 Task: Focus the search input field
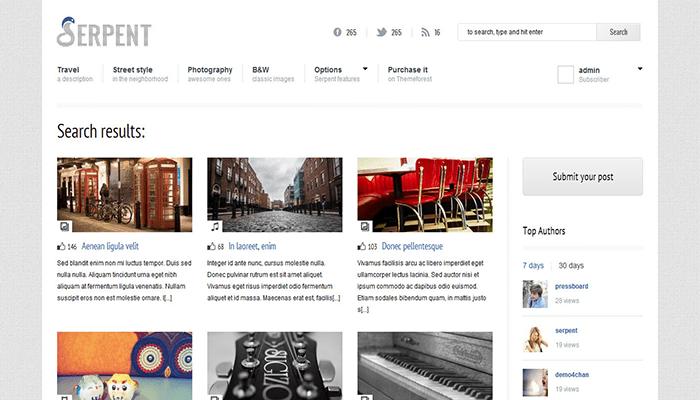pyautogui.click(x=527, y=32)
